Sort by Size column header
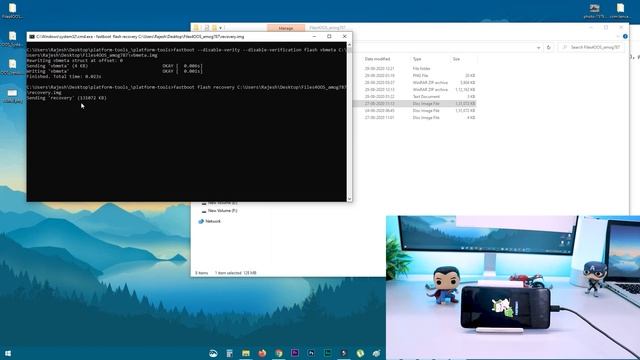Viewport: 640px width, 360px height. click(456, 59)
